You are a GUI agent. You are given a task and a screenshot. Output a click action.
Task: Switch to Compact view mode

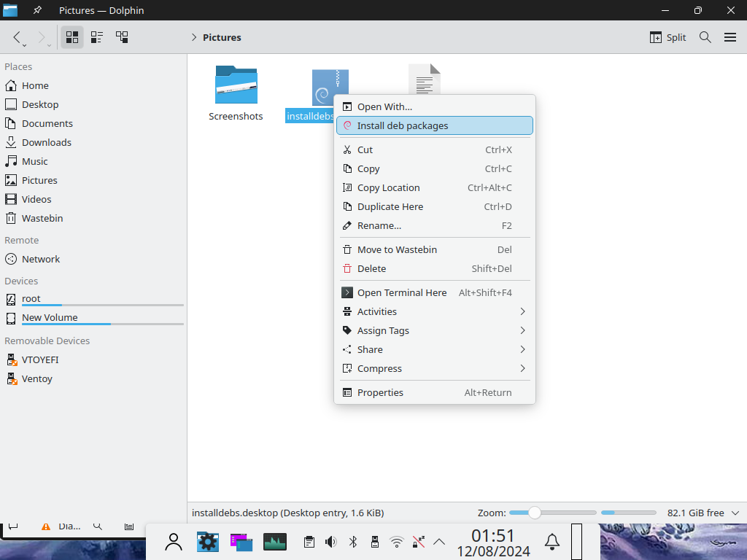(97, 37)
